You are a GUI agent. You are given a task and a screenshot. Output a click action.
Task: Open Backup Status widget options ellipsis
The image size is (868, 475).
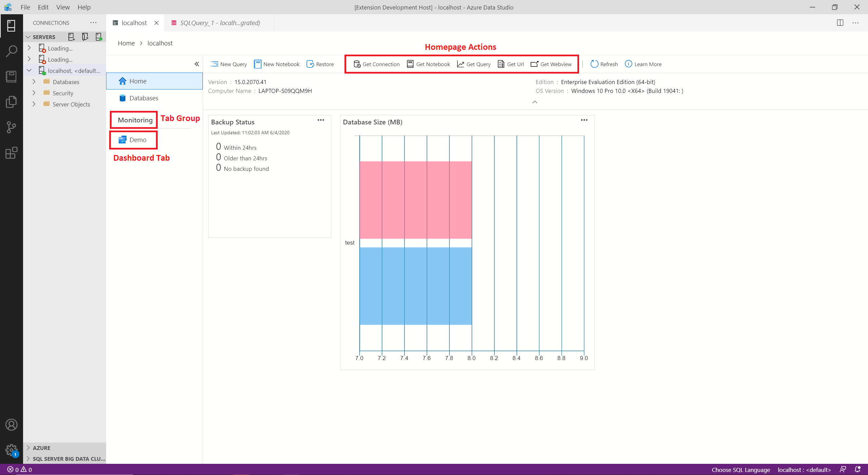pyautogui.click(x=321, y=120)
